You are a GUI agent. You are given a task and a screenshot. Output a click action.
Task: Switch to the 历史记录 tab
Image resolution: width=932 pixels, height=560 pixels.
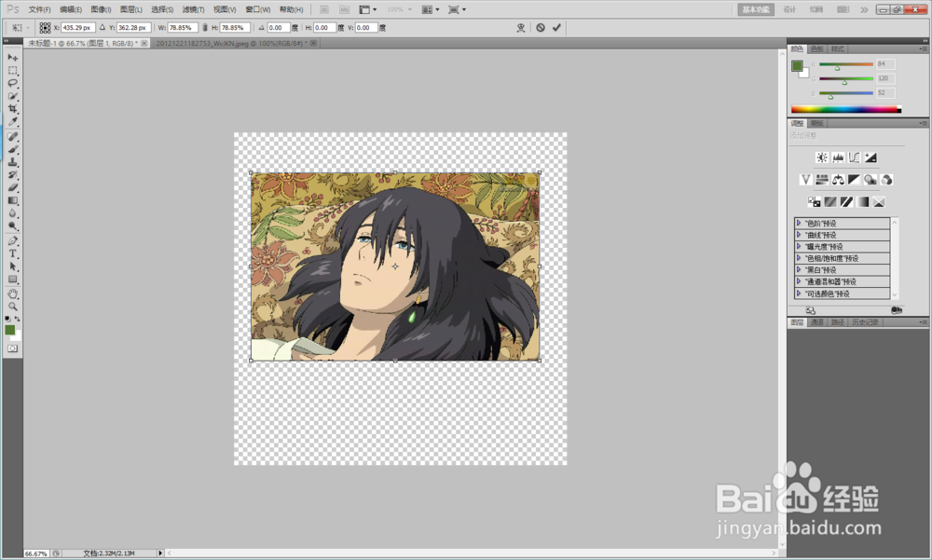865,322
